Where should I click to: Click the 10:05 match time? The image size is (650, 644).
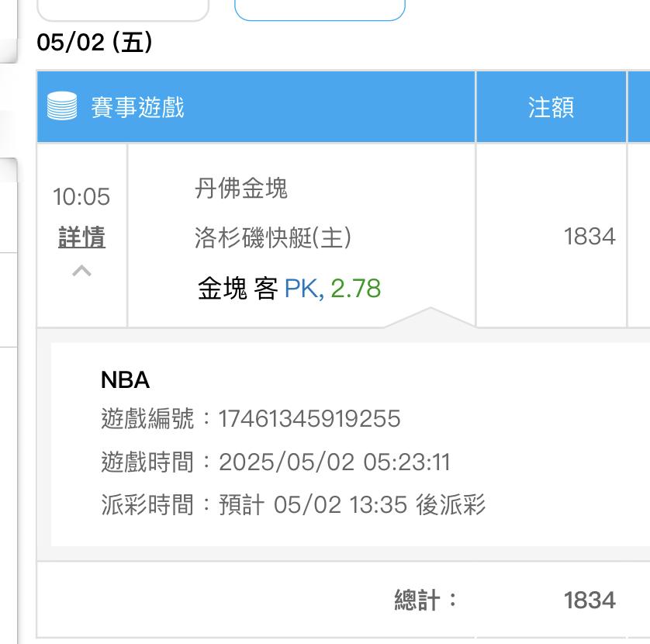pos(81,197)
